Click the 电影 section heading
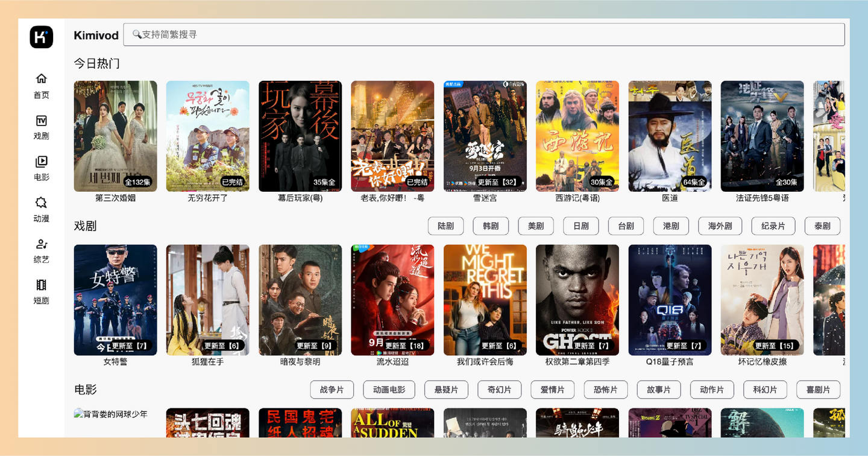 pos(86,390)
